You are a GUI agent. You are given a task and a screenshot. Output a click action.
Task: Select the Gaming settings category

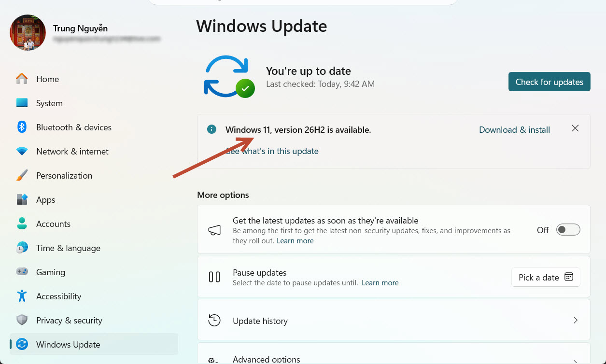pyautogui.click(x=94, y=272)
